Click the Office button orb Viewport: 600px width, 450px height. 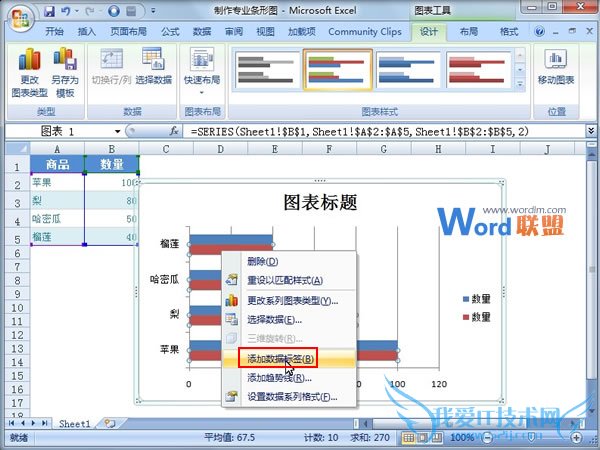point(19,18)
